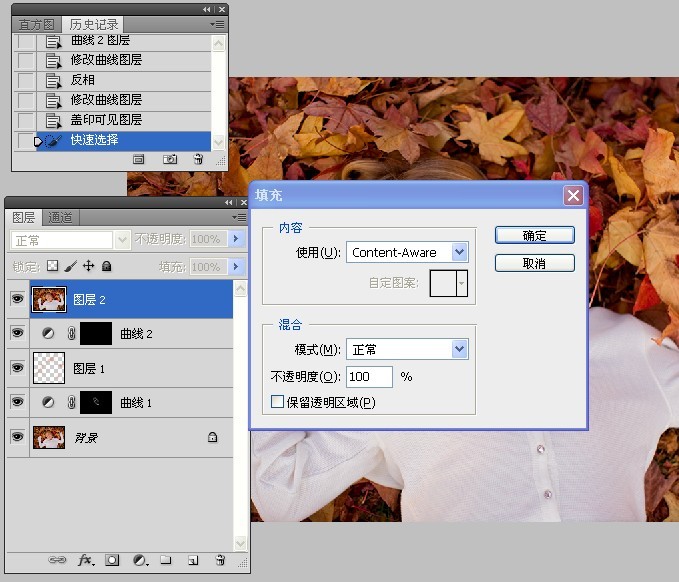Click link layers icon in Layers panel

(x=57, y=560)
